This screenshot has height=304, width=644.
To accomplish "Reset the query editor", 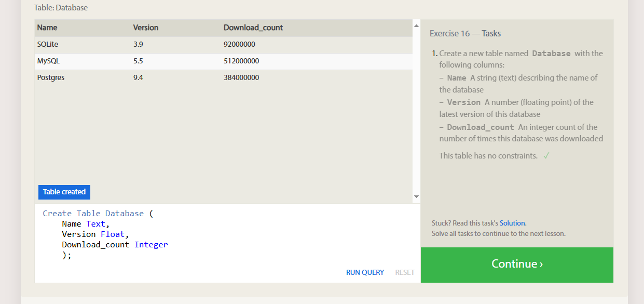I will coord(405,272).
